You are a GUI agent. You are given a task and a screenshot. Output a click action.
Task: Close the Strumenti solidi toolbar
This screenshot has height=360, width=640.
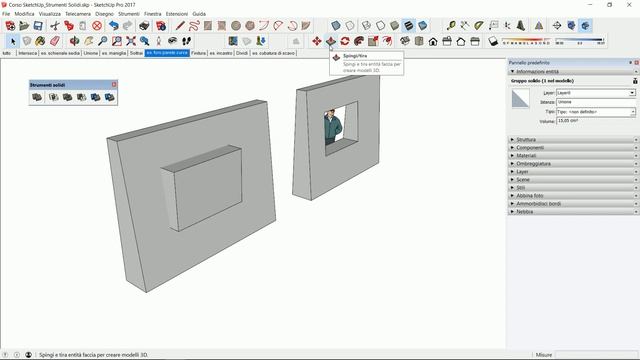click(114, 84)
